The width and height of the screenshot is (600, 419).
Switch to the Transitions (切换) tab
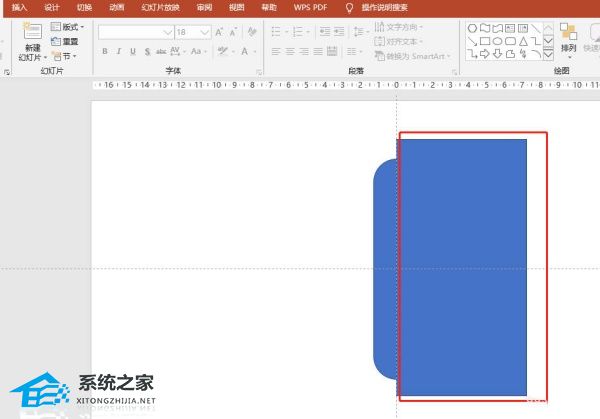click(84, 8)
